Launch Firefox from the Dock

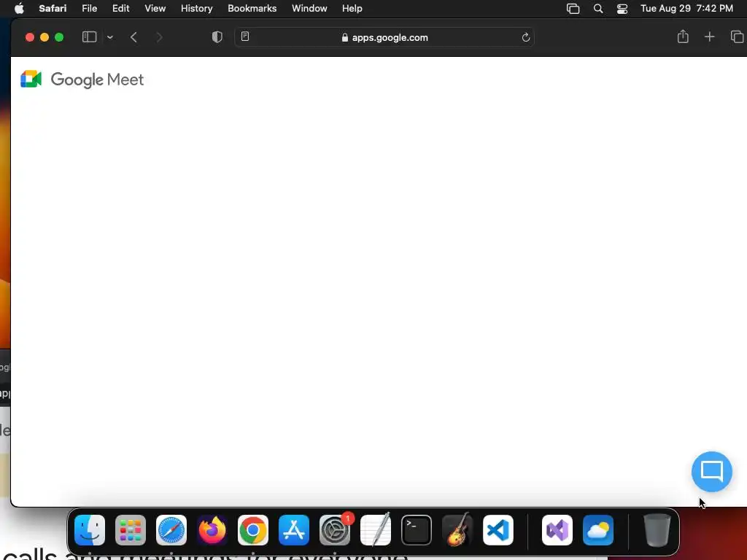click(x=212, y=530)
